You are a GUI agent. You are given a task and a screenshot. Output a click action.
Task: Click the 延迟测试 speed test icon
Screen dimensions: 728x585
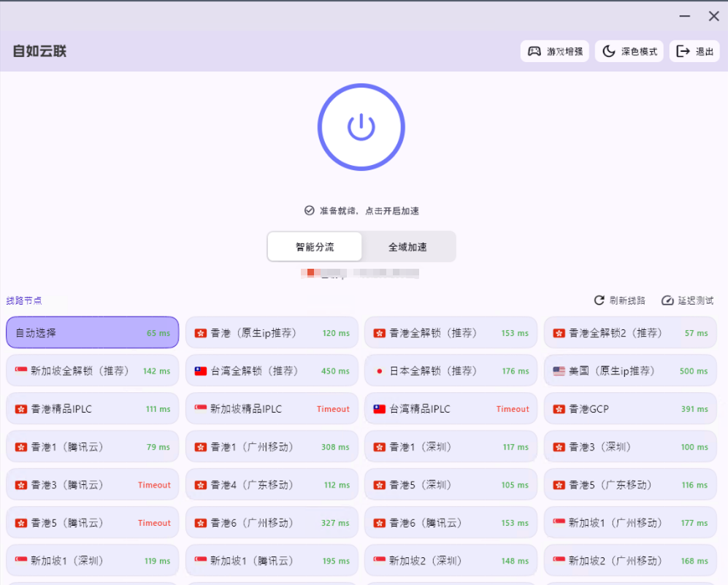(x=667, y=299)
